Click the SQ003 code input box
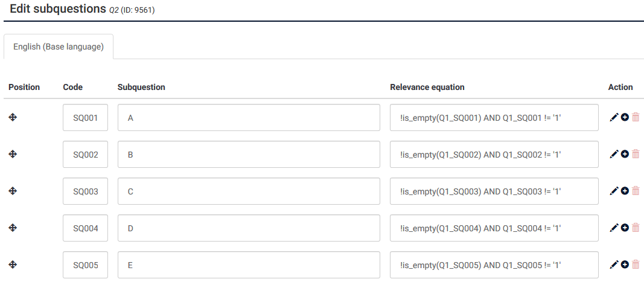Screen dimensions: 644x282 point(85,191)
